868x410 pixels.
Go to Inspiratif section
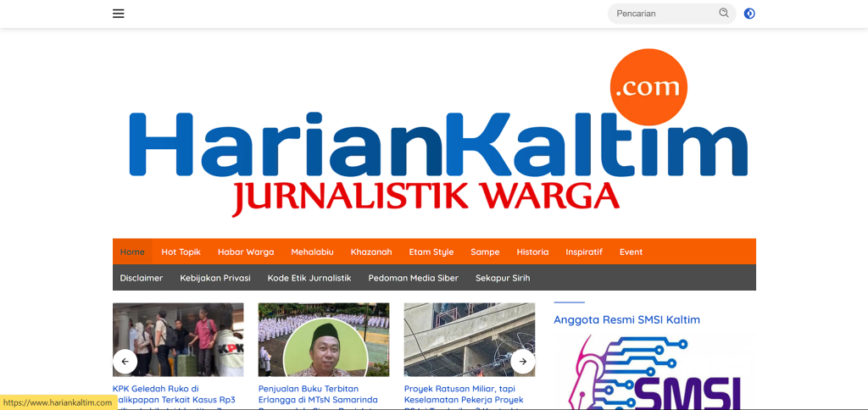[x=584, y=252]
